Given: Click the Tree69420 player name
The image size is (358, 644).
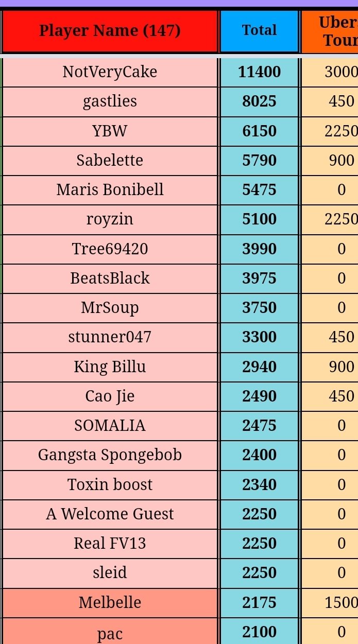Looking at the screenshot, I should [x=110, y=249].
